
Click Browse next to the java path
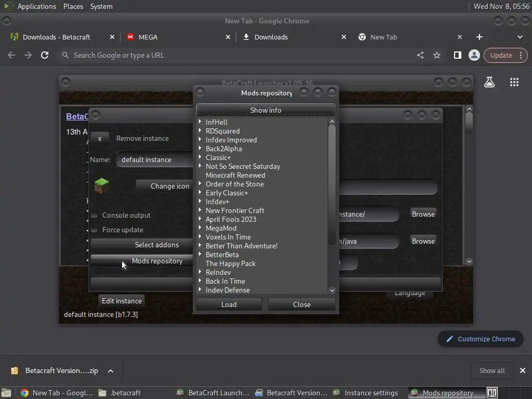(423, 241)
